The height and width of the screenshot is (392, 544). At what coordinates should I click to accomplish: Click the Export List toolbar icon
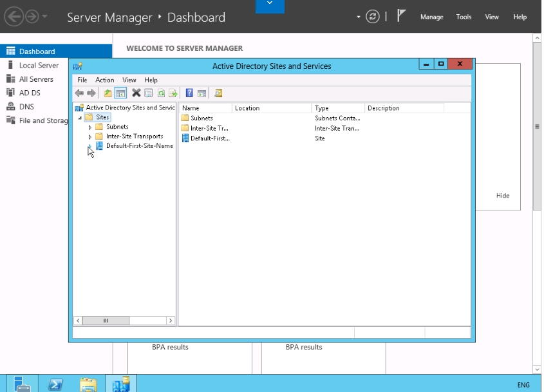tap(173, 93)
